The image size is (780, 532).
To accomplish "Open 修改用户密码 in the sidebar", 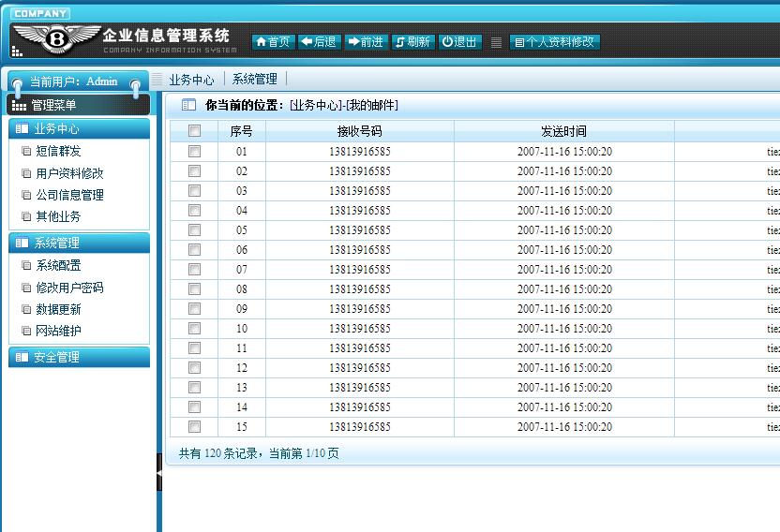I will (69, 288).
